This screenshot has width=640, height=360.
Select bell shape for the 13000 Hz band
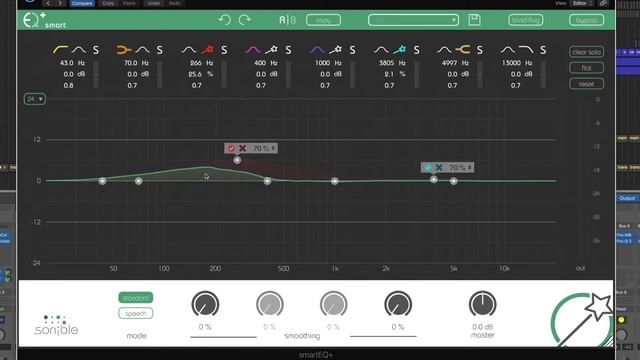[x=508, y=50]
